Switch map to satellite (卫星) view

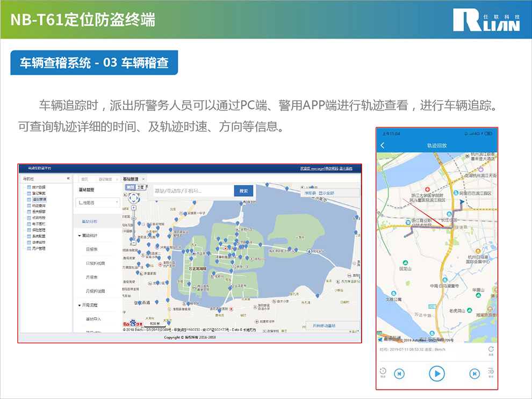tap(141, 187)
